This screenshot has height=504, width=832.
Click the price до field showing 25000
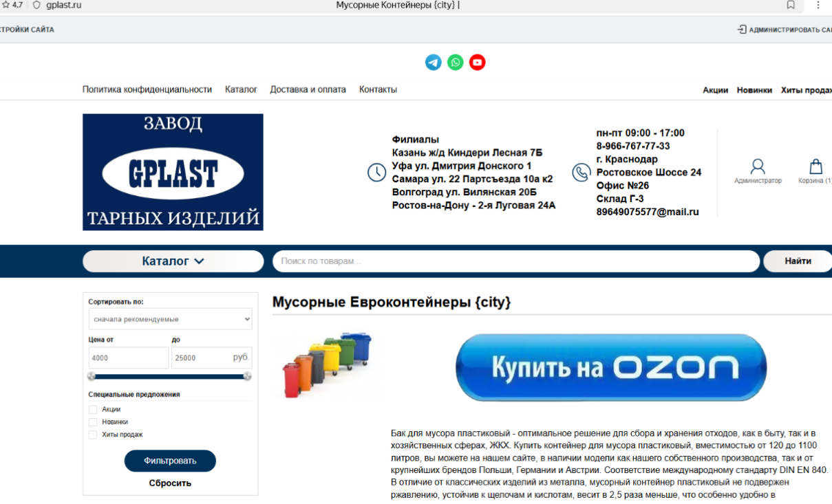pyautogui.click(x=211, y=358)
